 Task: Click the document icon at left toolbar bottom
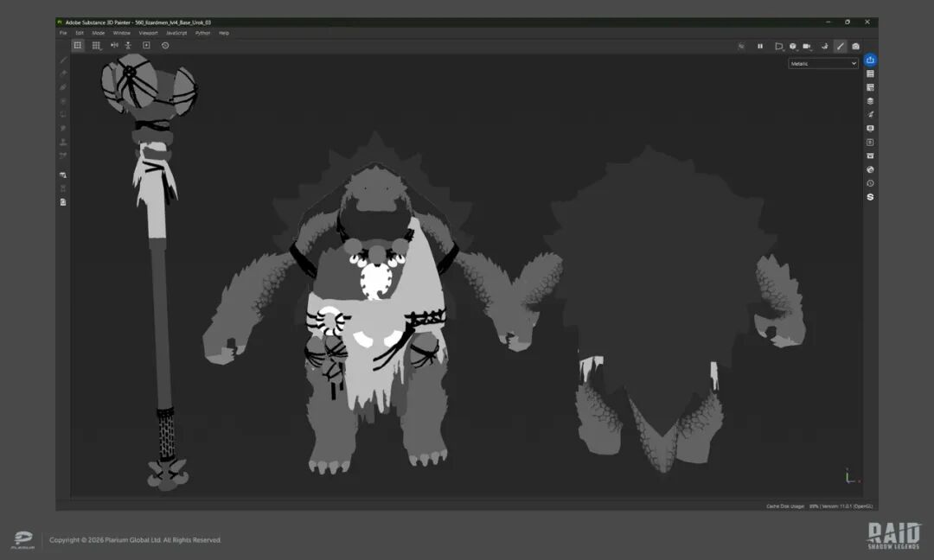(63, 202)
